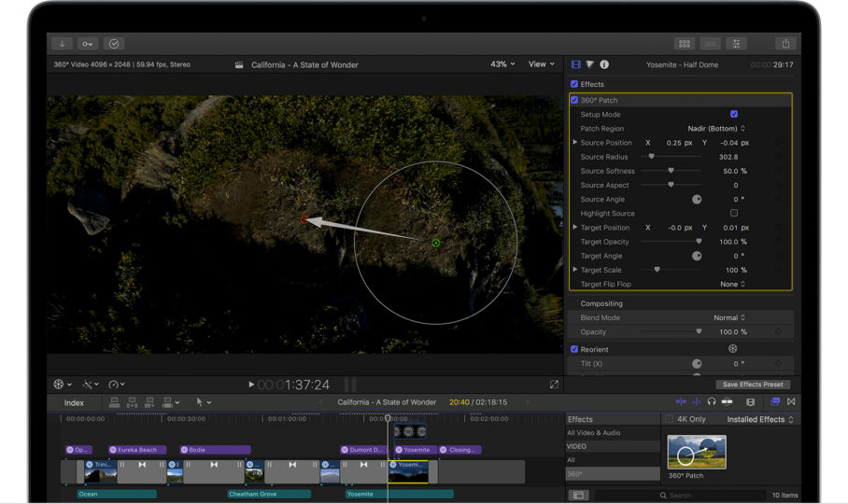848x504 pixels.
Task: Click the background tasks checkmark icon
Action: point(114,44)
